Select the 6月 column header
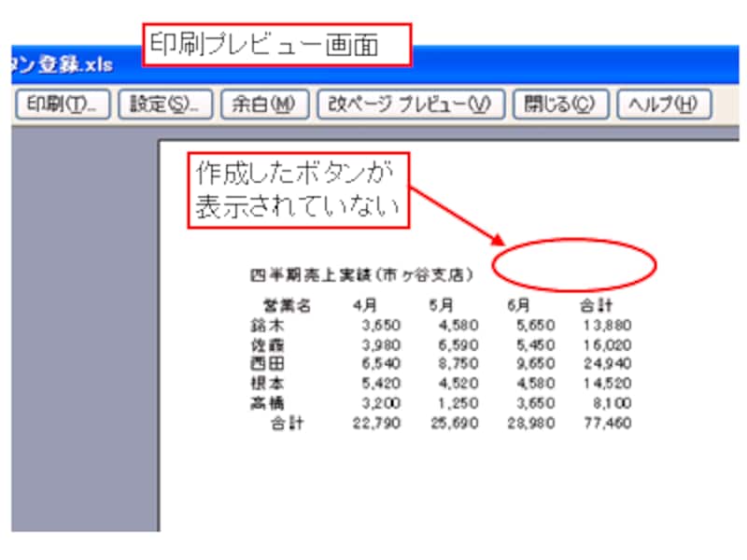Screen dimensions: 747x560 pyautogui.click(x=518, y=305)
